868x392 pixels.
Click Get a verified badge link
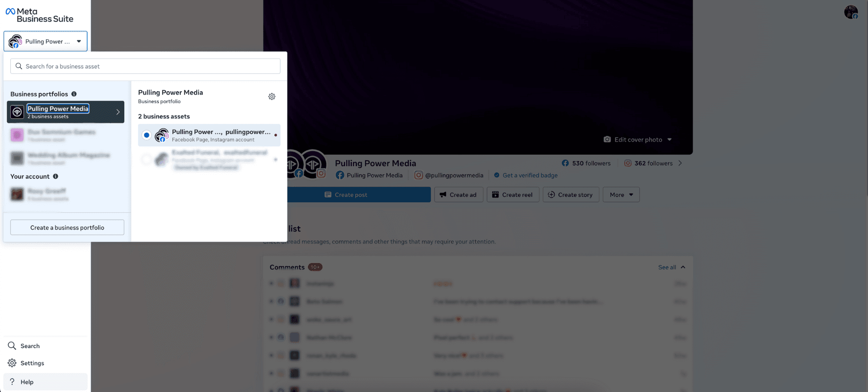point(530,175)
